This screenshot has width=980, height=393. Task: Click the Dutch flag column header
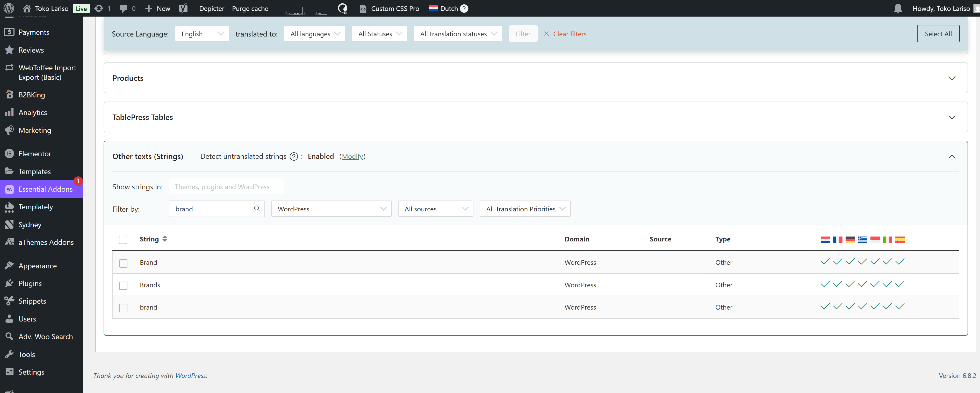point(825,239)
